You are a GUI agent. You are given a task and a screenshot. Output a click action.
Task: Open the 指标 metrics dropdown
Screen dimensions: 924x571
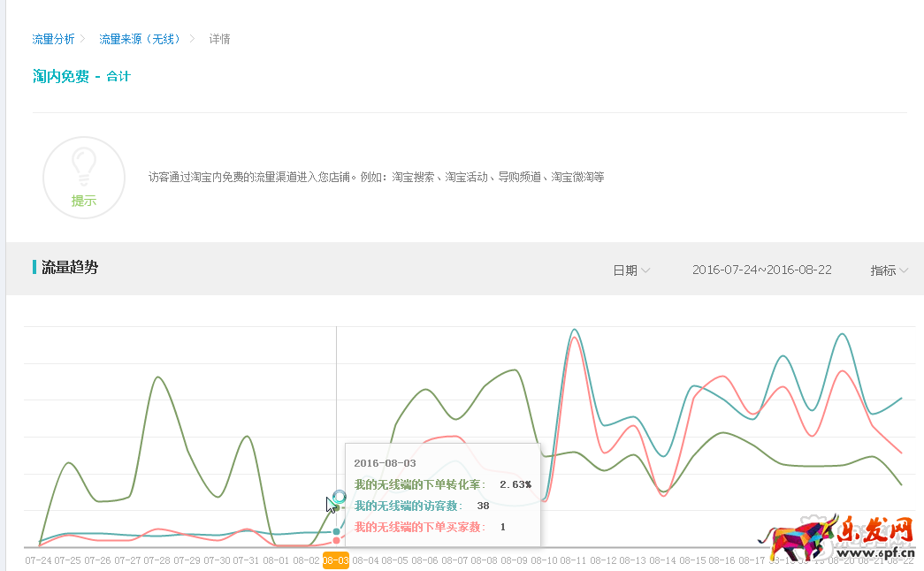tap(889, 270)
